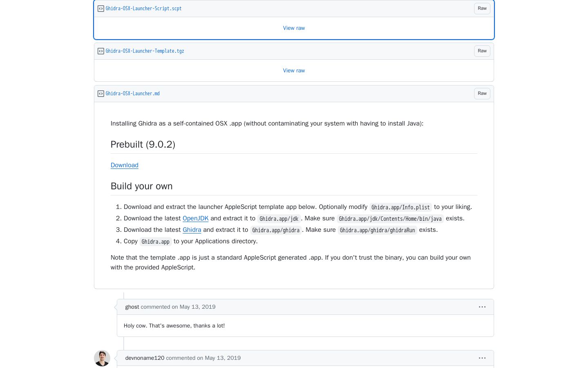Click Raw button for the .scpt file
Screen dimensions: 588x368
pyautogui.click(x=482, y=9)
